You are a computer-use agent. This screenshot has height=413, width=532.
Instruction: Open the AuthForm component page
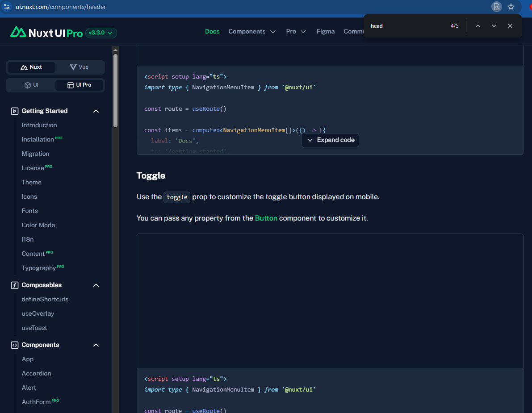tap(40, 402)
